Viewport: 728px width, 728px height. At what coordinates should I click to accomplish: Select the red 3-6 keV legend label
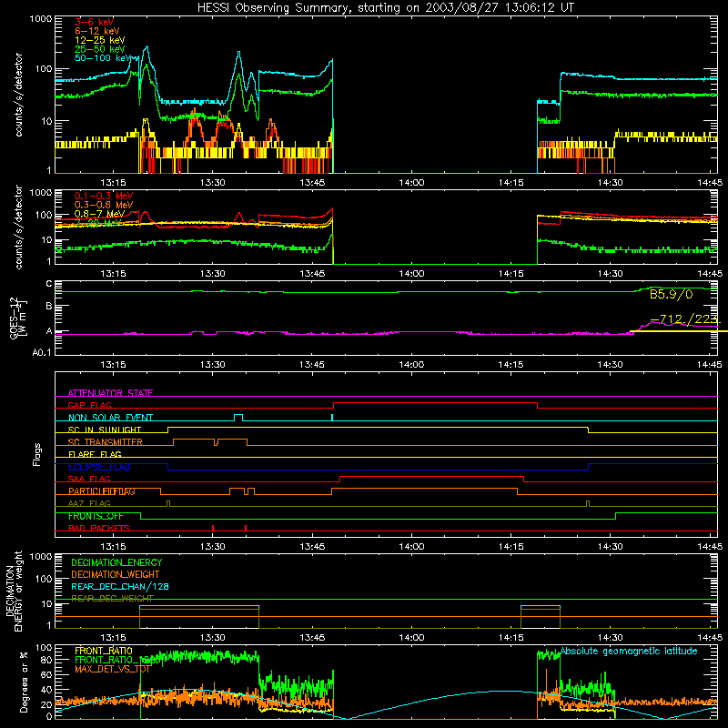(95, 22)
